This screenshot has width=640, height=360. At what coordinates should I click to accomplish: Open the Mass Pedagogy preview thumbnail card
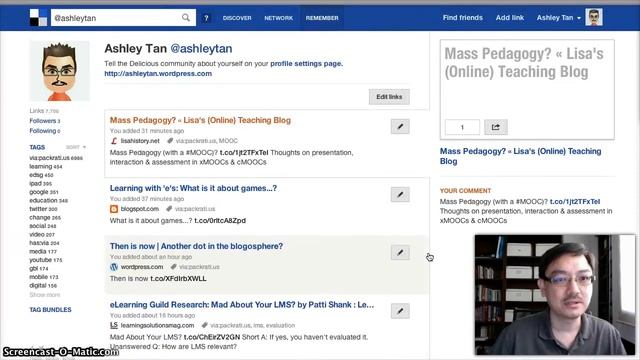point(527,89)
